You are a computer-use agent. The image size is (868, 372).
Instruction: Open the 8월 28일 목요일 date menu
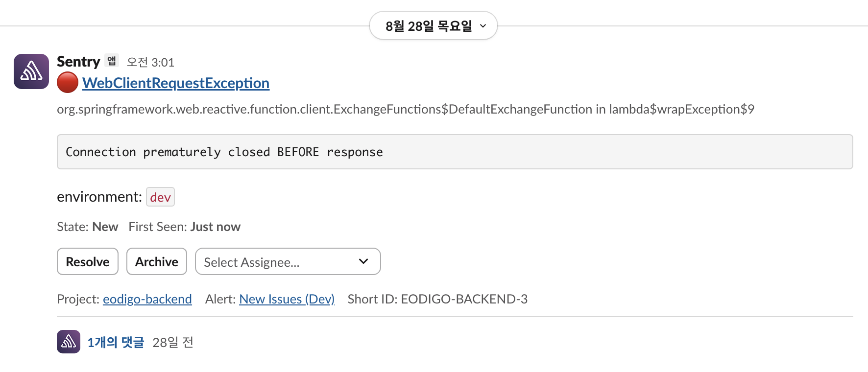coord(429,26)
